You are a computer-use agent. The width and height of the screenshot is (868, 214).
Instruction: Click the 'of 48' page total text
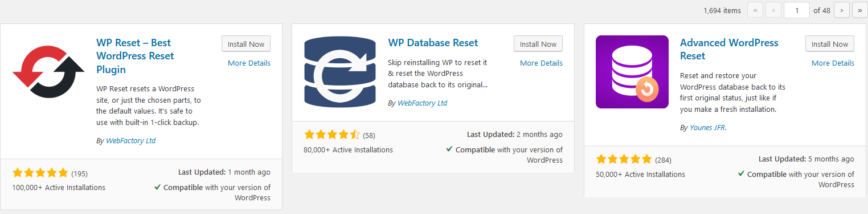[x=822, y=10]
